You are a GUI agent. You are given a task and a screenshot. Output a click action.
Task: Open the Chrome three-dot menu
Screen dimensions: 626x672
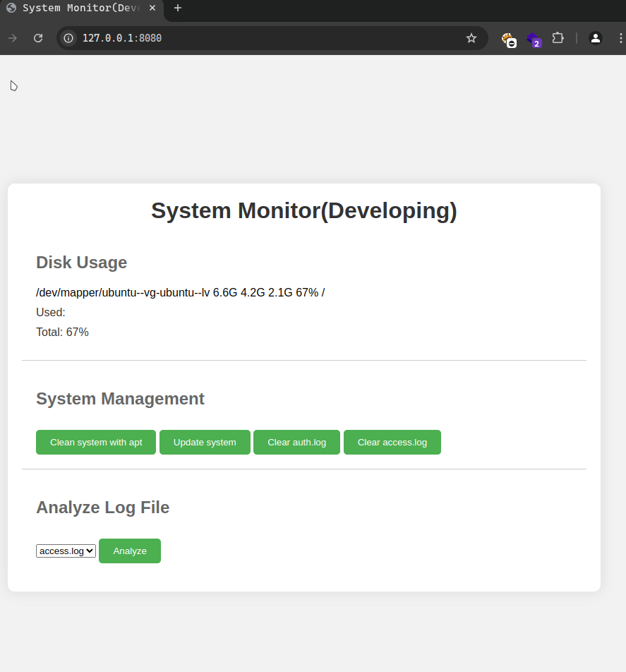[x=620, y=38]
